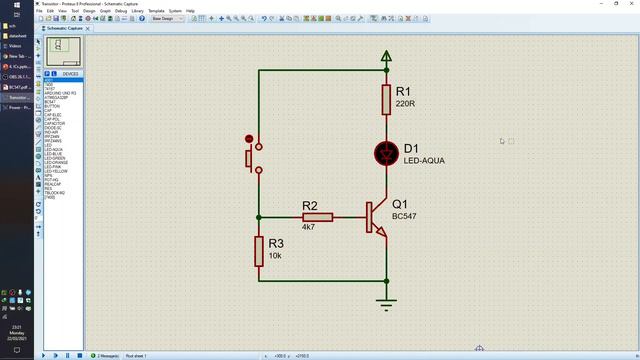Toggle the push button's red actuator dot
Image resolution: width=640 pixels, height=360 pixels.
click(x=249, y=139)
